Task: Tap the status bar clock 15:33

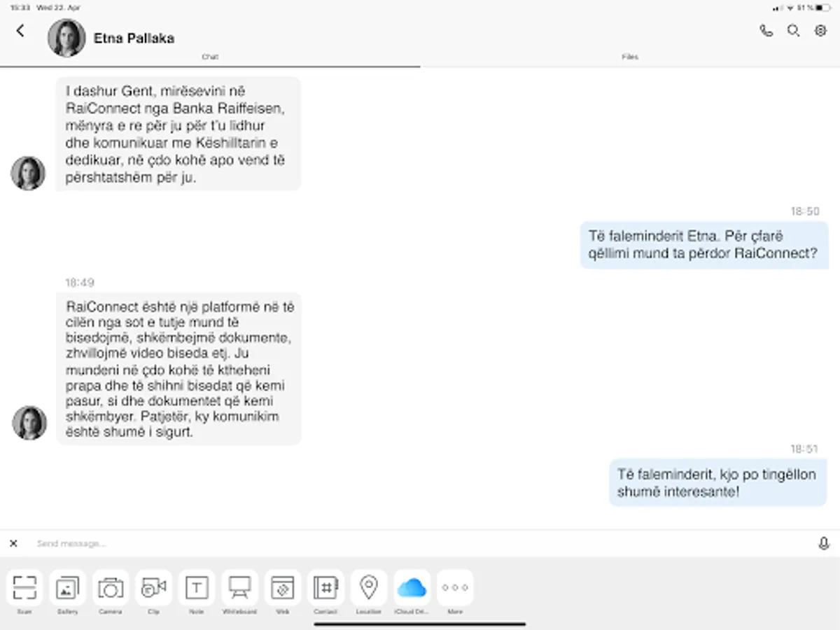Action: 20,8
